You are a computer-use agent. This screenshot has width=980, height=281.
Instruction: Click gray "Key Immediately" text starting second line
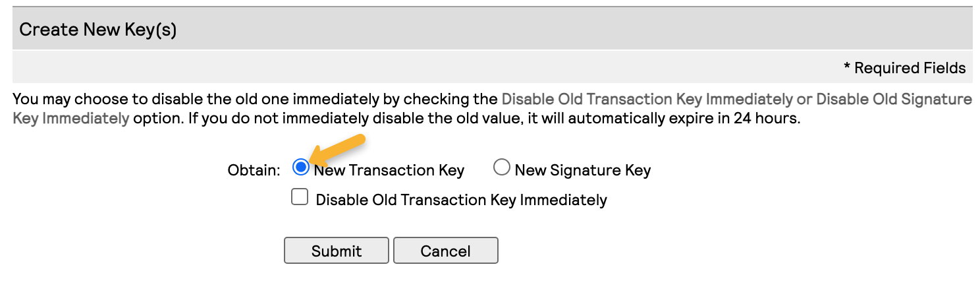[70, 120]
